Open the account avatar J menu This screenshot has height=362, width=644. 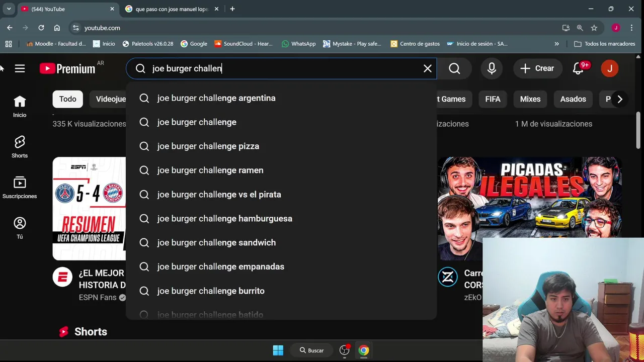coord(610,68)
